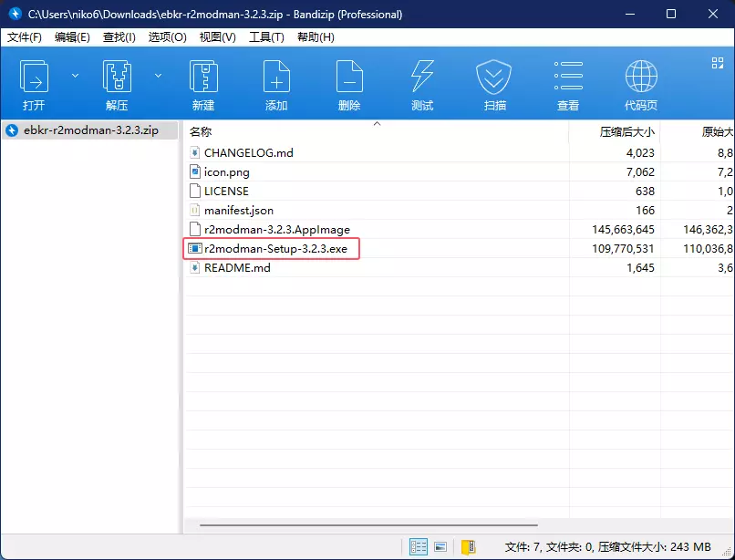Click the README.md file icon

(x=194, y=268)
